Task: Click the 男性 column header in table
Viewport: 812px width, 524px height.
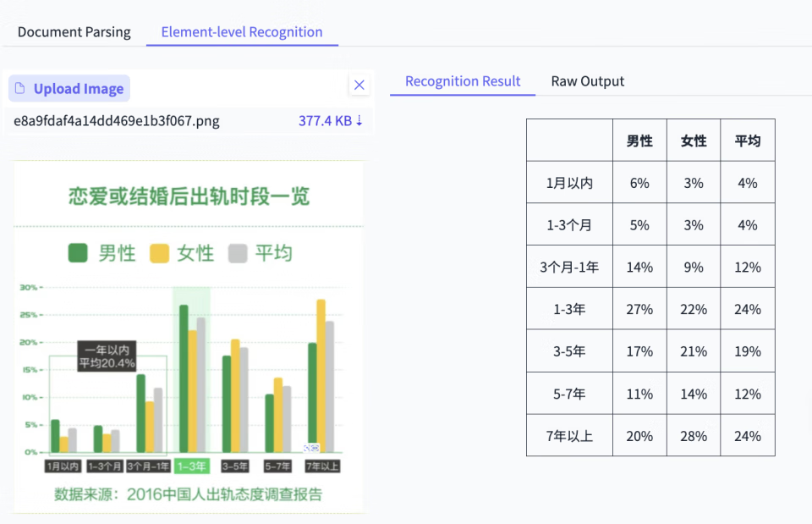Action: [639, 141]
